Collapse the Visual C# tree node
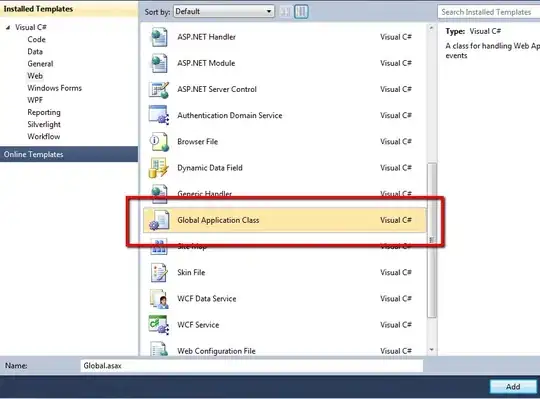This screenshot has height=399, width=540. click(8, 28)
